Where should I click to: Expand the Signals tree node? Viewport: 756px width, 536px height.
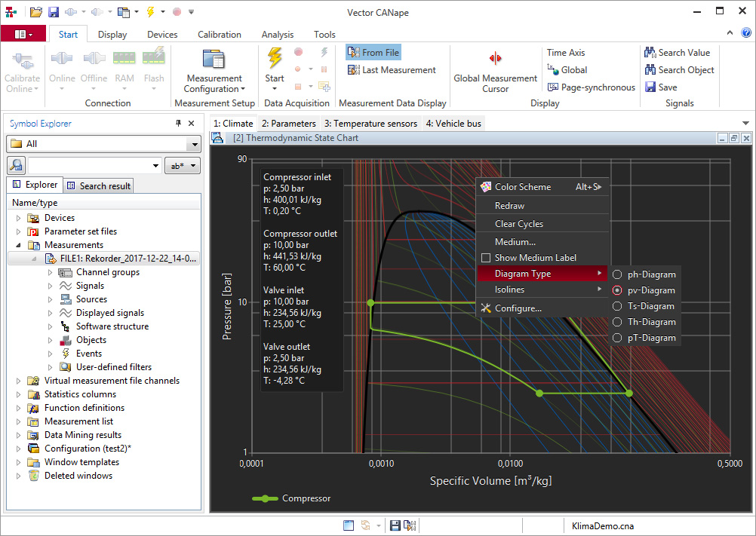tap(50, 286)
